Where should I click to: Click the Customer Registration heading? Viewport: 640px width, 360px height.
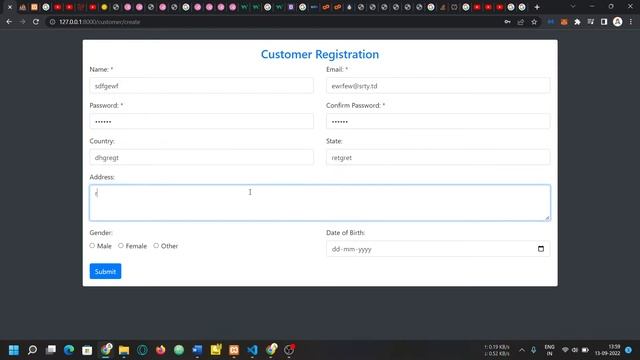click(x=320, y=54)
